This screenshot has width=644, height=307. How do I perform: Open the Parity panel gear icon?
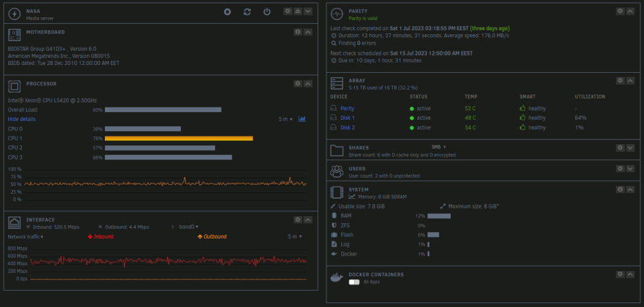tap(620, 12)
